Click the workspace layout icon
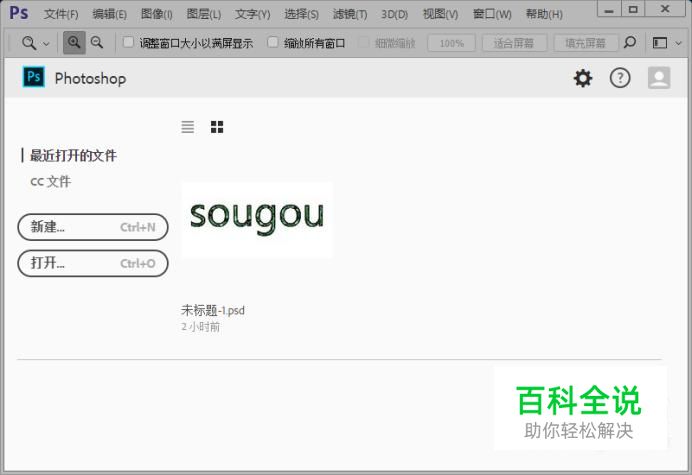This screenshot has height=475, width=692. pos(660,43)
